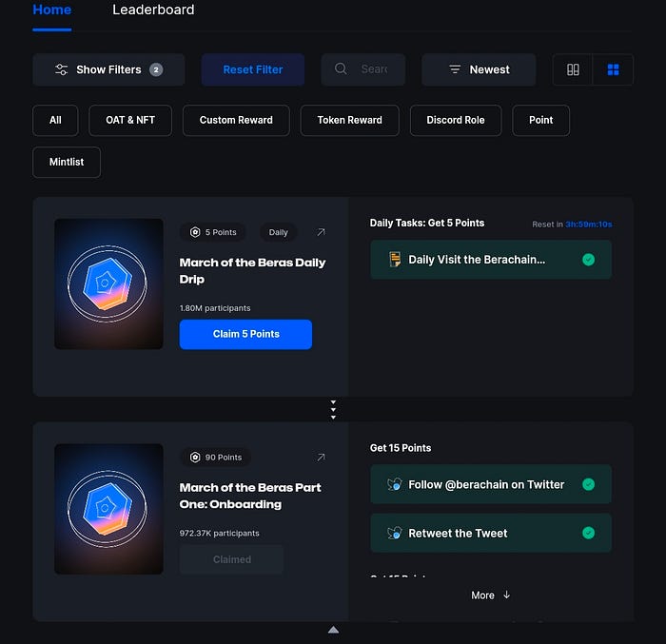Open the Newest sort dropdown

(x=479, y=69)
